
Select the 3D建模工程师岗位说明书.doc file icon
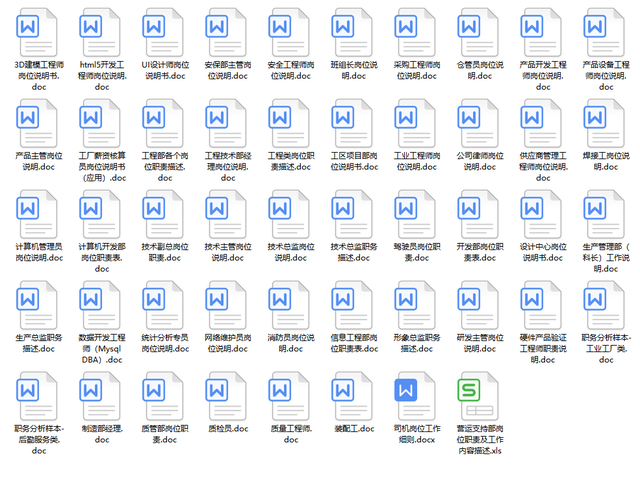pyautogui.click(x=36, y=32)
